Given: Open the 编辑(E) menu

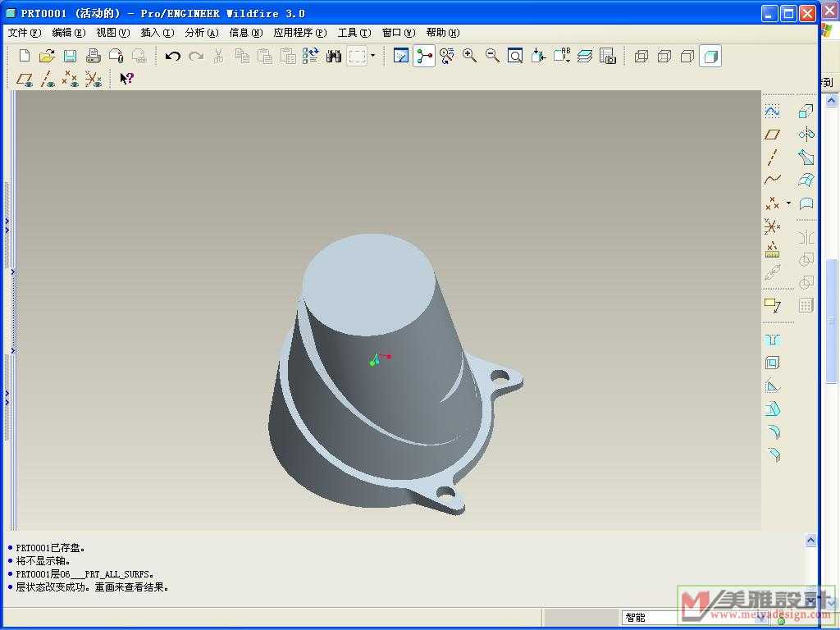Looking at the screenshot, I should click(x=69, y=33).
